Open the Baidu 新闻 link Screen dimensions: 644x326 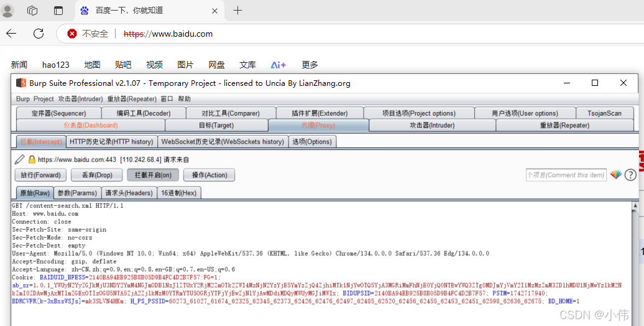coord(19,65)
